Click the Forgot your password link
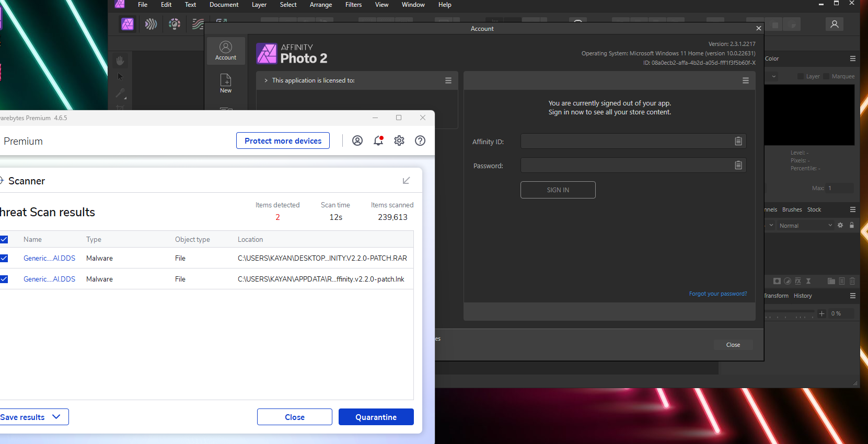Screen dimensions: 868x444 point(718,294)
